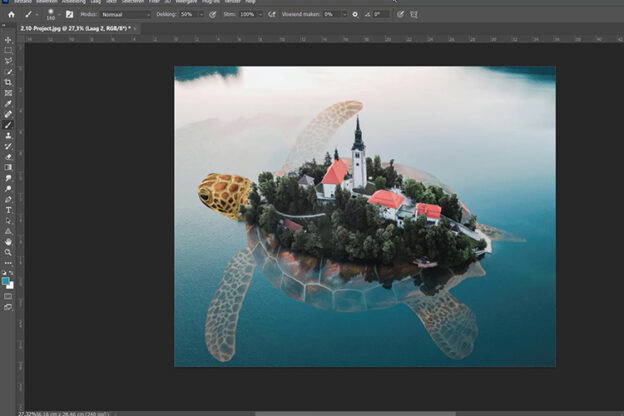The image size is (624, 416).
Task: Open Dekking 50% slider dropdown arrow
Action: [201, 15]
